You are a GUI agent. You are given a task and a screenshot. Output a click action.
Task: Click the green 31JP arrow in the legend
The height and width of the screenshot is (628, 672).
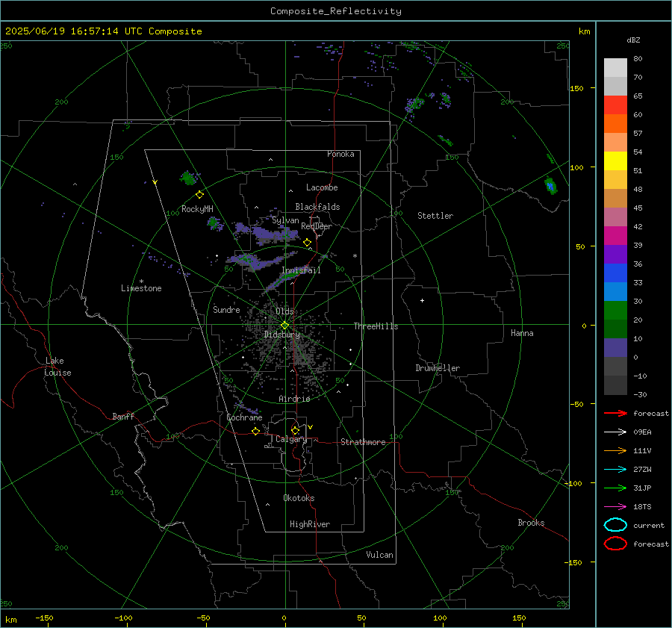[x=615, y=488]
